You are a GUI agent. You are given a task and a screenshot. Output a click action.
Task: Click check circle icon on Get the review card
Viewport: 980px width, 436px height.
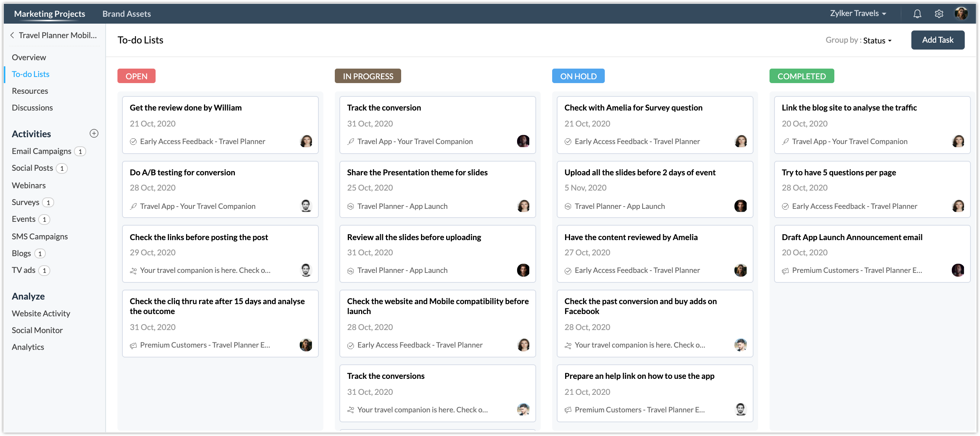click(133, 142)
